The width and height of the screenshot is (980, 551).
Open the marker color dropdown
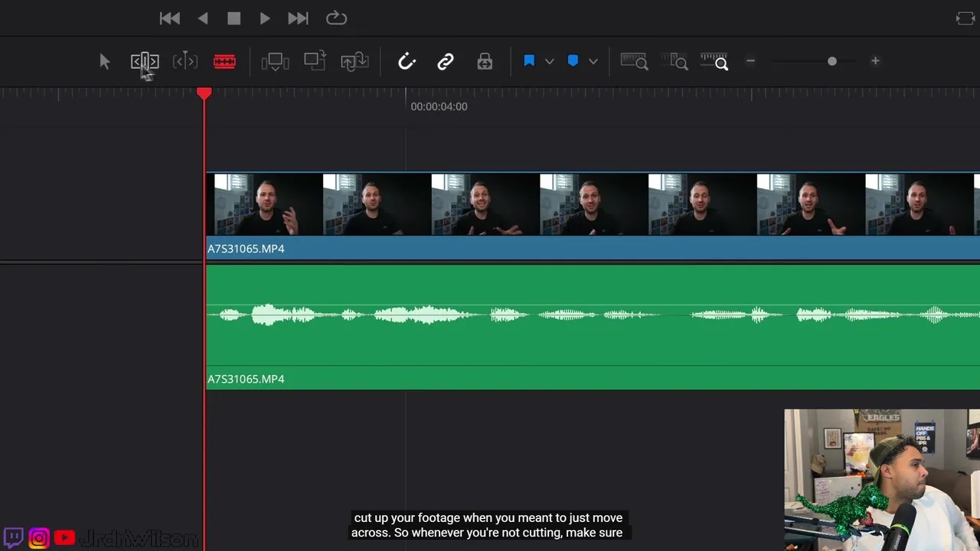tap(593, 61)
